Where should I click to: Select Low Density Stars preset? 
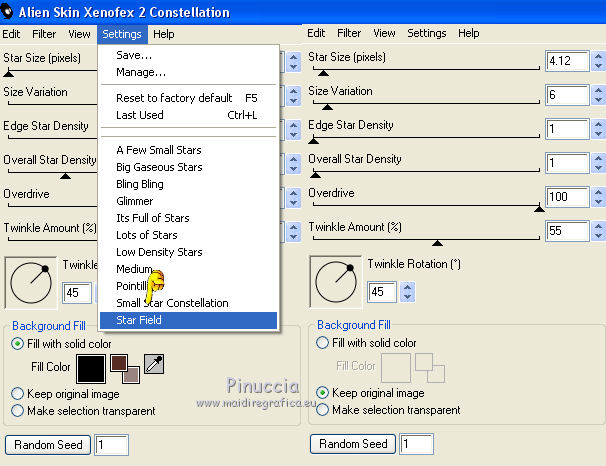[x=189, y=252]
